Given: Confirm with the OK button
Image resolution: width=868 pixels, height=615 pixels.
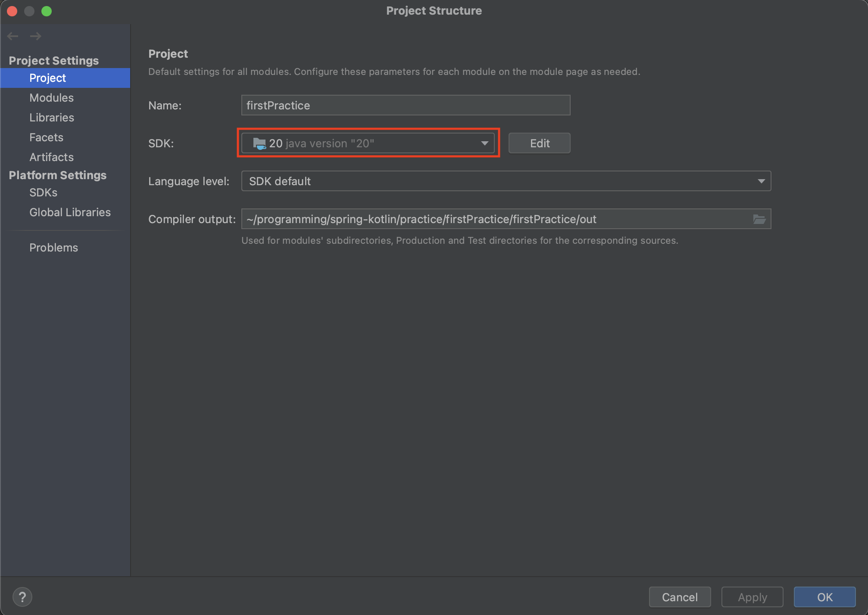Looking at the screenshot, I should (x=824, y=597).
